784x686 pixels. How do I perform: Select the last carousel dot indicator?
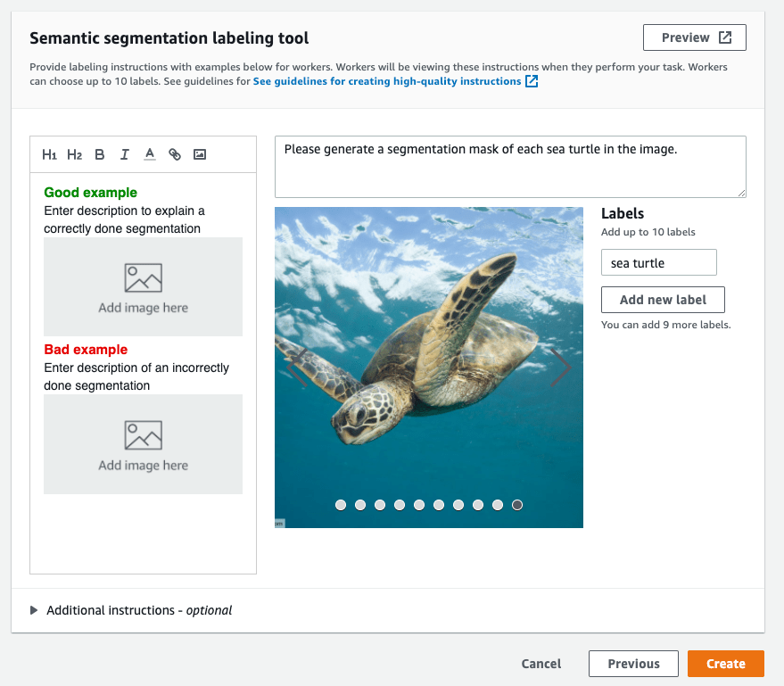point(517,505)
